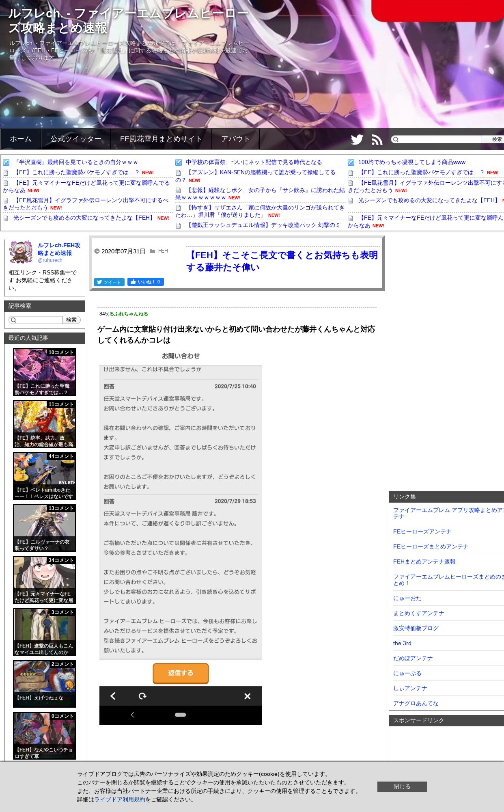This screenshot has height=812, width=504.
Task: Open thumbnail 元々マイナーなFE article
Action: tap(45, 580)
